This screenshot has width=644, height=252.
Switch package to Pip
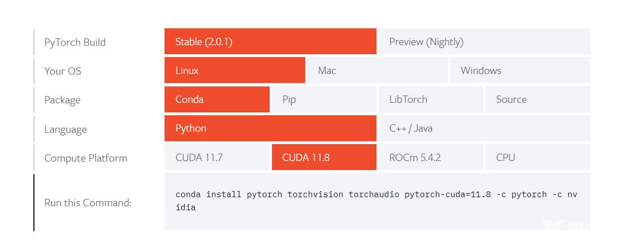coord(324,99)
